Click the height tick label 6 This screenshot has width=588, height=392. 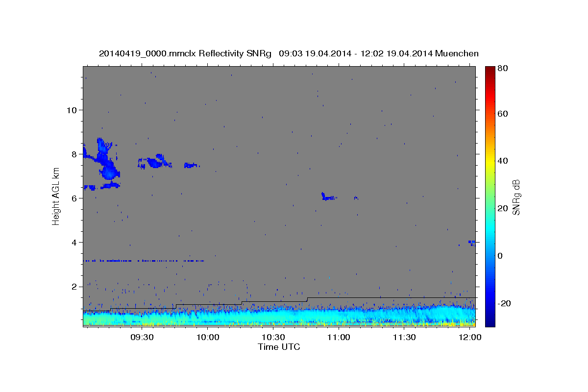point(75,198)
